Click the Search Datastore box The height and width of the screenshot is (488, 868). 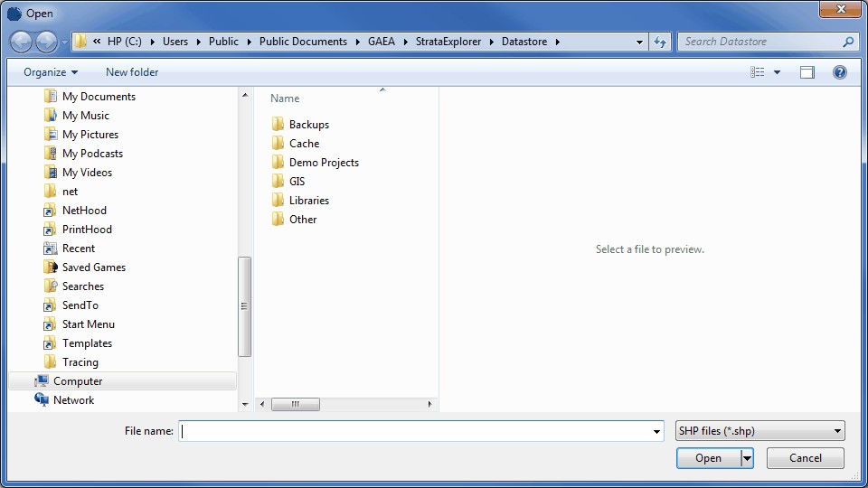pyautogui.click(x=759, y=42)
